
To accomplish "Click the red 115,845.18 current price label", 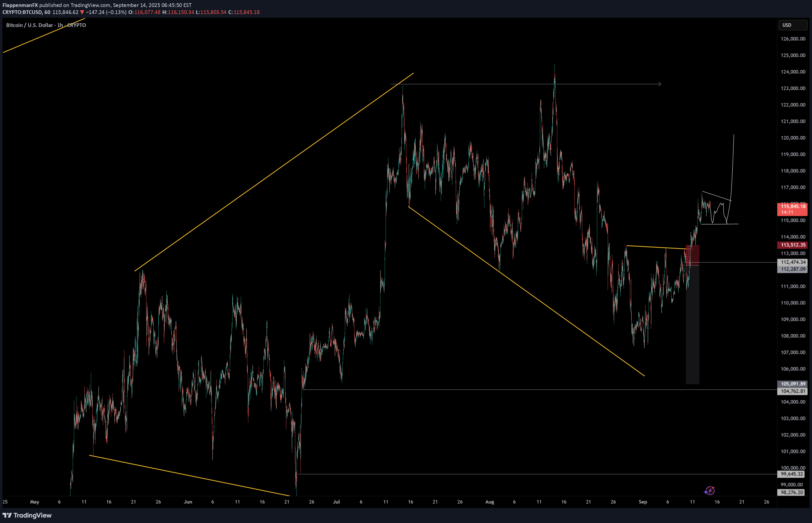I will 792,209.
